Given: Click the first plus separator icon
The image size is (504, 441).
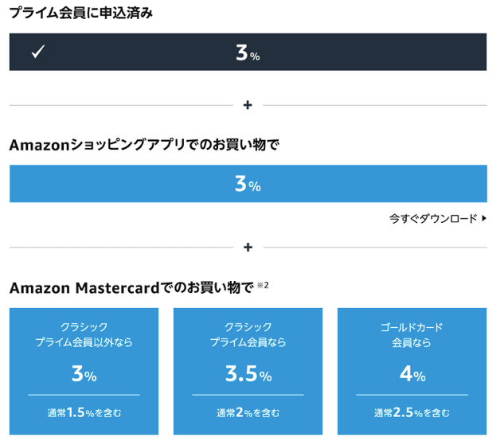Looking at the screenshot, I should (x=248, y=105).
